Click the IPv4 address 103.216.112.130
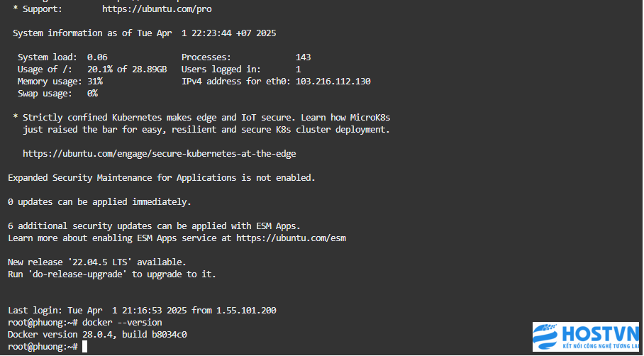Image resolution: width=644 pixels, height=356 pixels. (x=333, y=82)
